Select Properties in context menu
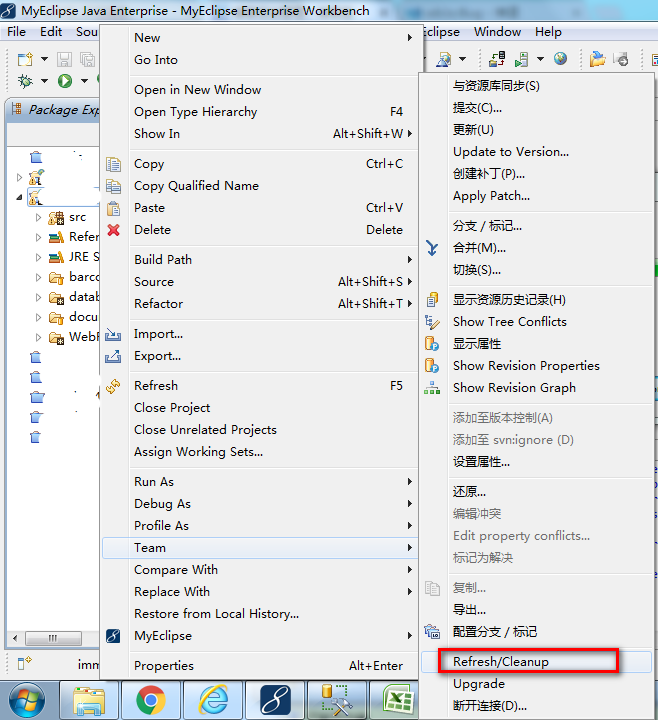 (259, 666)
